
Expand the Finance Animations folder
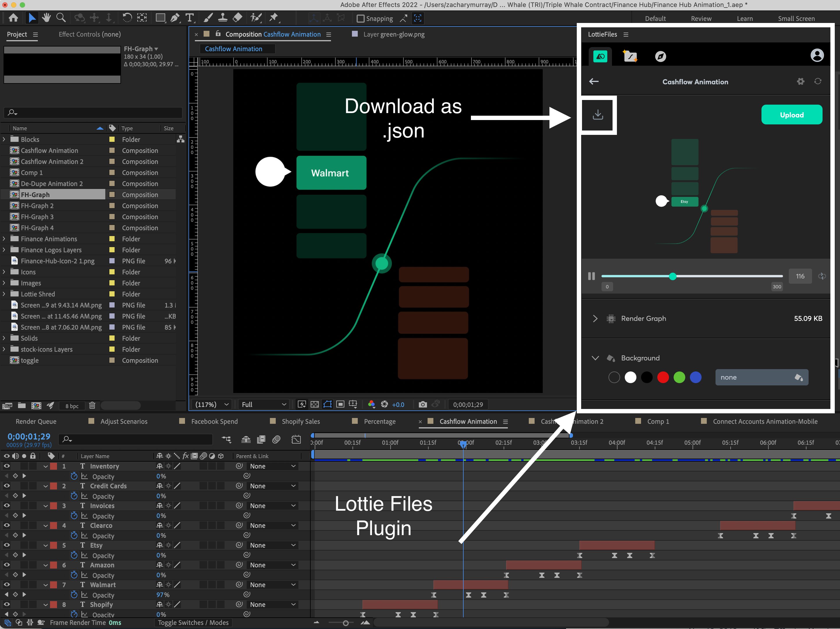[x=4, y=239]
